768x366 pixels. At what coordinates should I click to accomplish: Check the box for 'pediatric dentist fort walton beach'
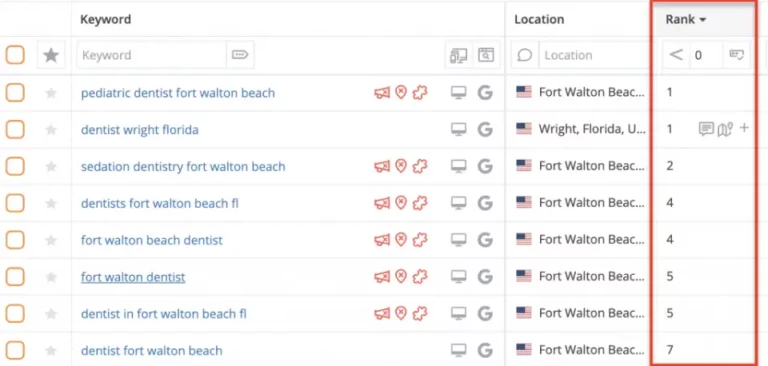(15, 93)
